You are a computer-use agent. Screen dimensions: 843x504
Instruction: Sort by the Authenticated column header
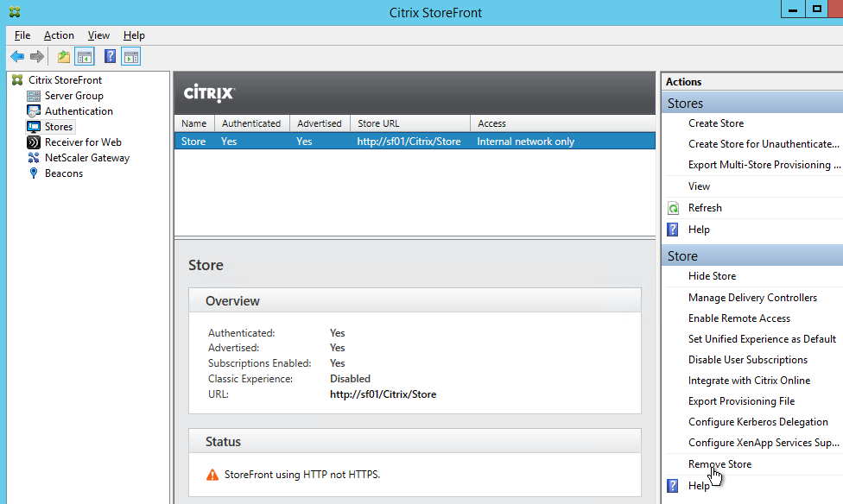pos(251,123)
